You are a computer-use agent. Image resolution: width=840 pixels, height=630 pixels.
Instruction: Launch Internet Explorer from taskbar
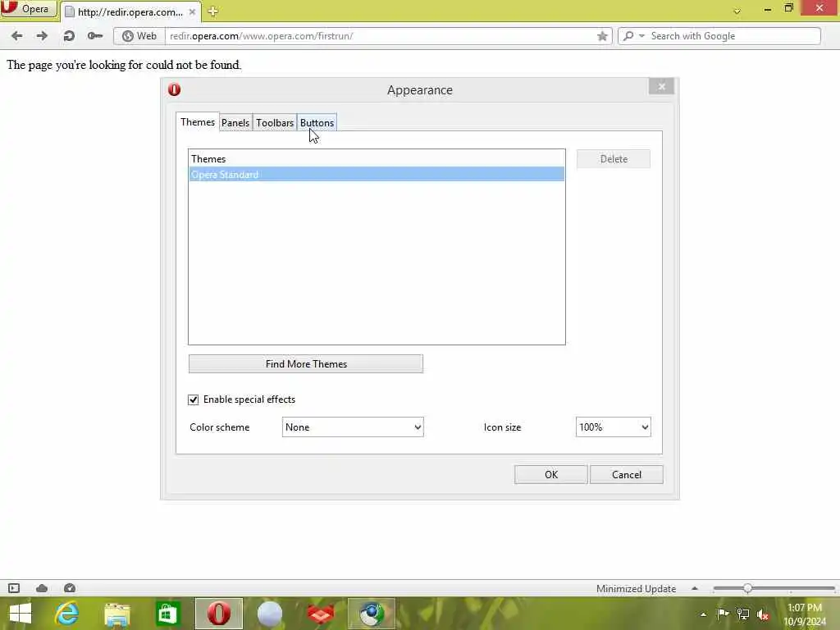coord(67,614)
